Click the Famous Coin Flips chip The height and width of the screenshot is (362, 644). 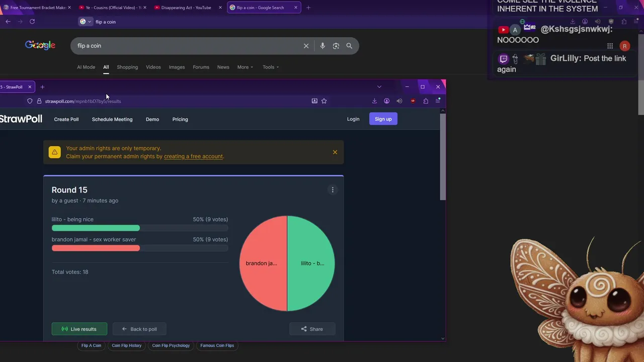217,345
